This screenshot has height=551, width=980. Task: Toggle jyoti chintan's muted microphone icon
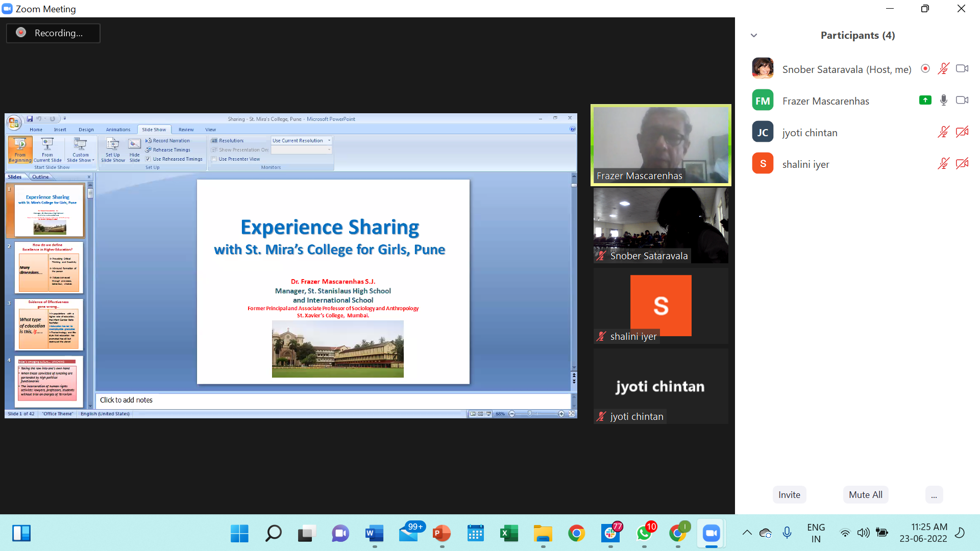point(943,132)
